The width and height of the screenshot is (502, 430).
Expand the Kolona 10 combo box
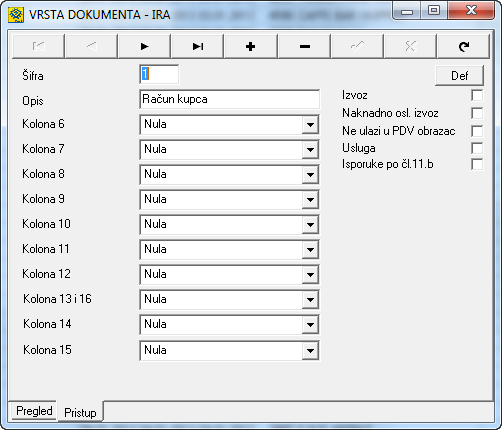(310, 225)
